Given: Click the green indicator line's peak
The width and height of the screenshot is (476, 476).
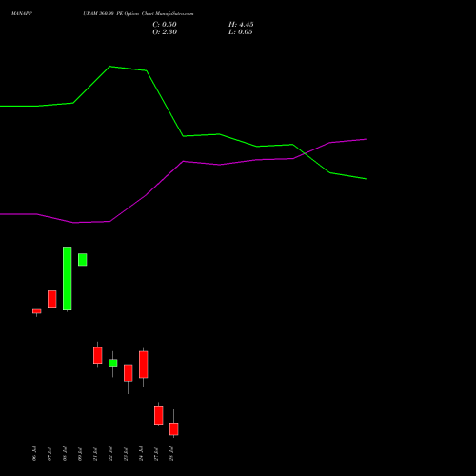Looking at the screenshot, I should tap(110, 67).
